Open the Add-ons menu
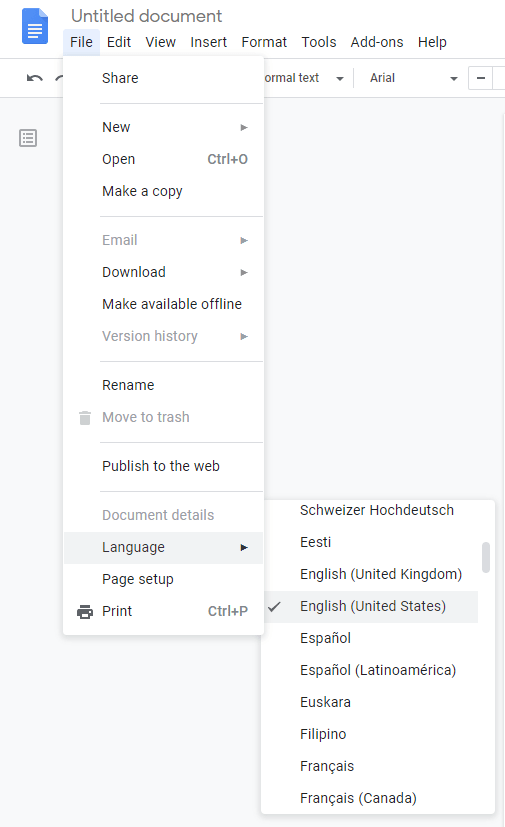The image size is (505, 827). (377, 42)
